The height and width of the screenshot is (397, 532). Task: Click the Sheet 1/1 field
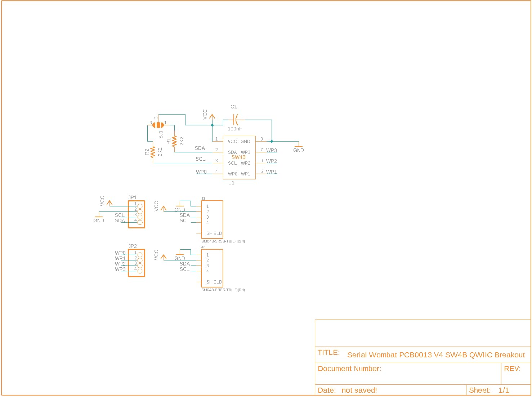coord(499,390)
